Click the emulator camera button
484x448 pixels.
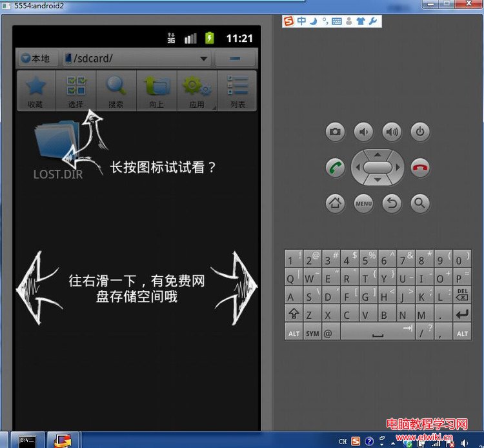coord(335,132)
